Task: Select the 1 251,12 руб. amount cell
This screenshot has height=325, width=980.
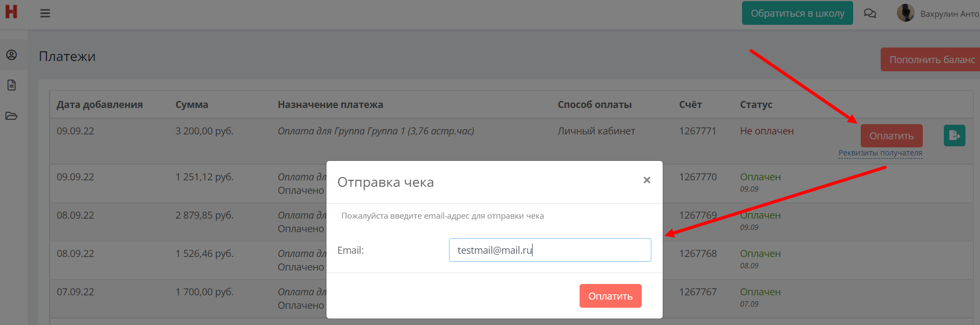Action: pos(205,177)
